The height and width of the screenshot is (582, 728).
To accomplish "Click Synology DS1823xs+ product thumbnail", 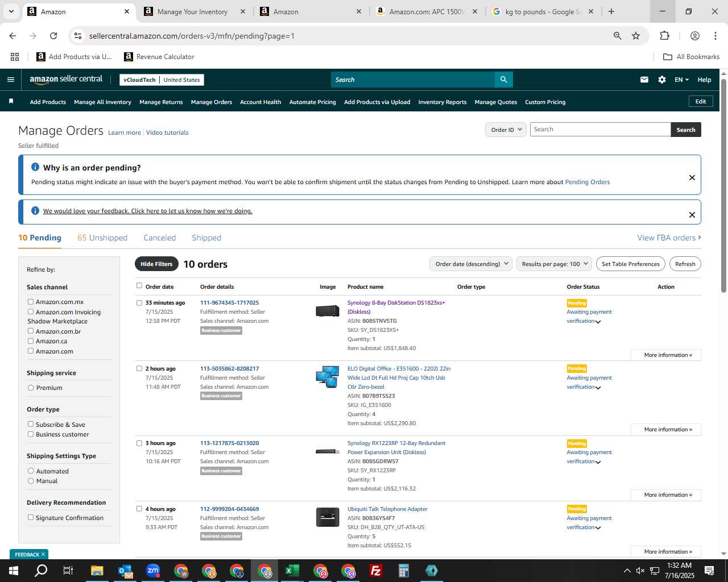I will 328,310.
